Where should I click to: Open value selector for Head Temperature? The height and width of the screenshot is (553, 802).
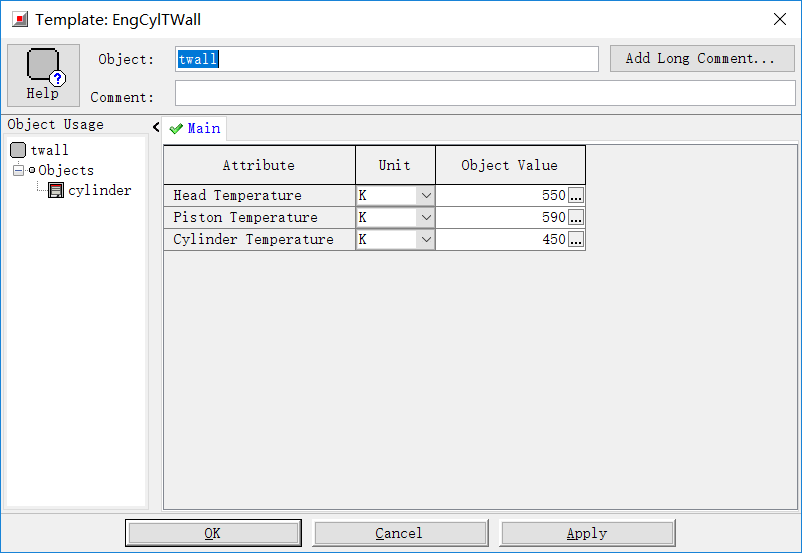(x=576, y=196)
